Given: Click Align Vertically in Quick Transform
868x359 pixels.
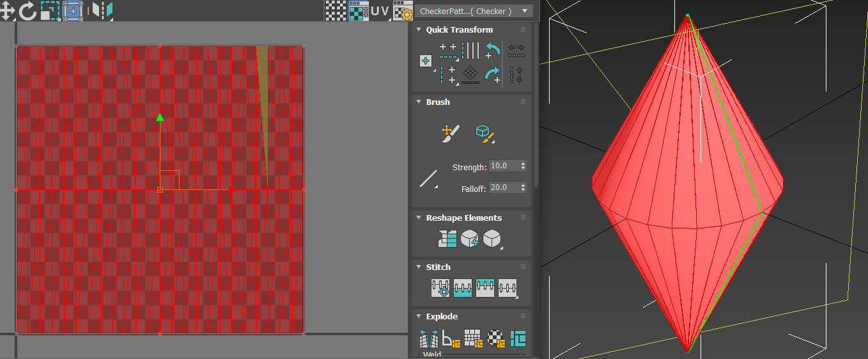Looking at the screenshot, I should [449, 74].
